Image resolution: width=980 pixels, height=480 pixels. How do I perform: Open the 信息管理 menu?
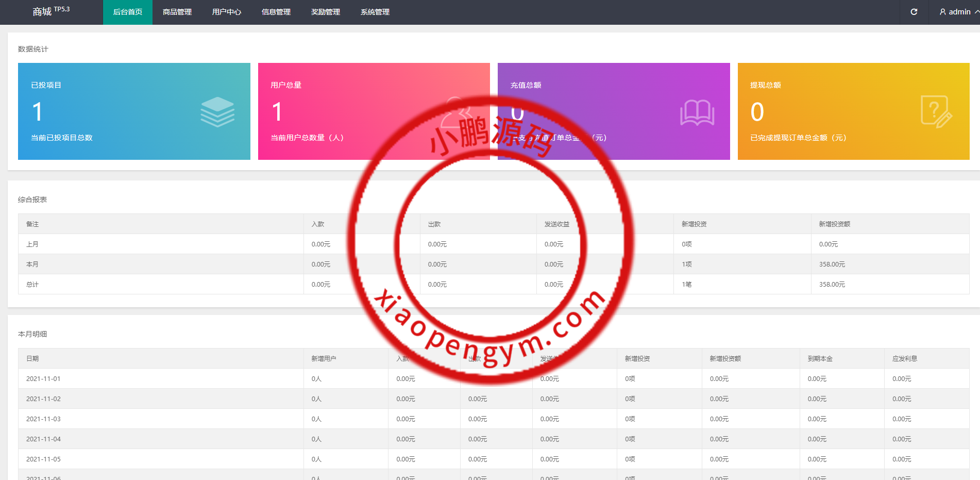(276, 12)
